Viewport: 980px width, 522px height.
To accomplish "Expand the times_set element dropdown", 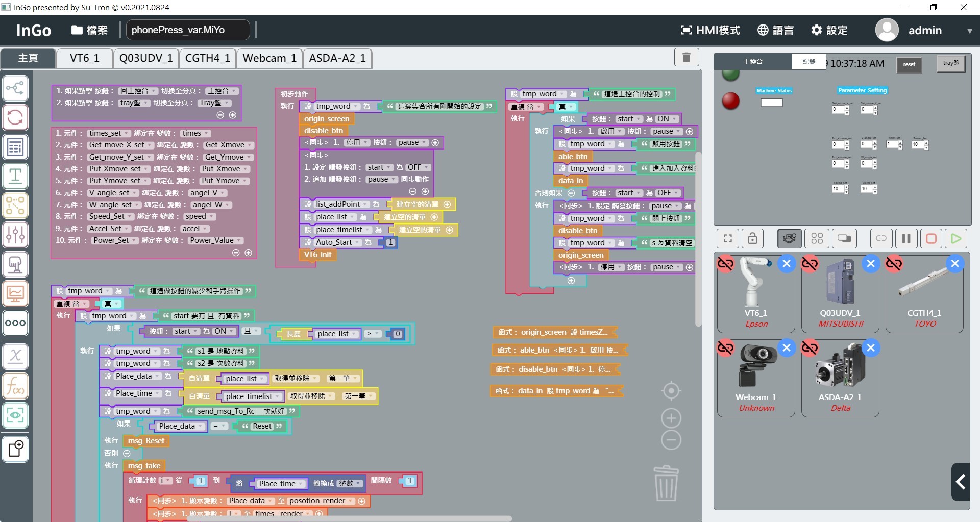I will pyautogui.click(x=127, y=133).
